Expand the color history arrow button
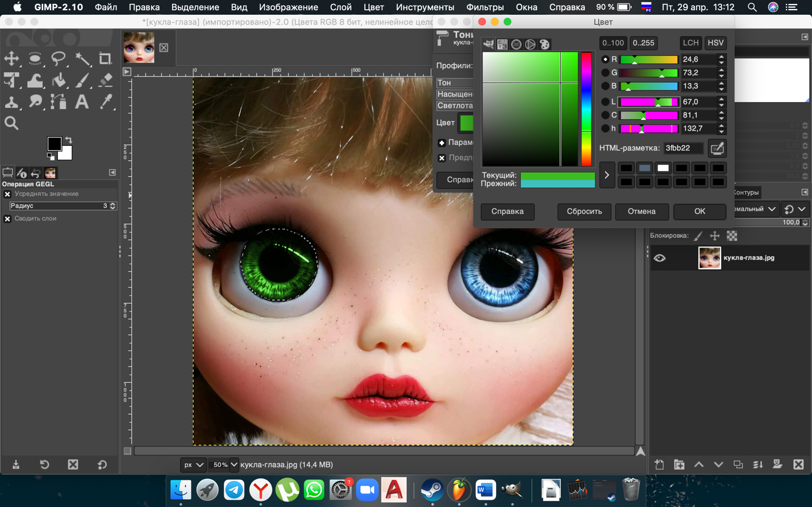The image size is (812, 507). 607,175
